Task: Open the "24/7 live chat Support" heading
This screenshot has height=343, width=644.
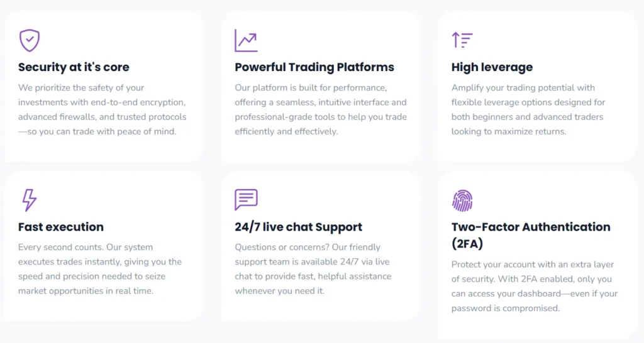Action: 299,227
